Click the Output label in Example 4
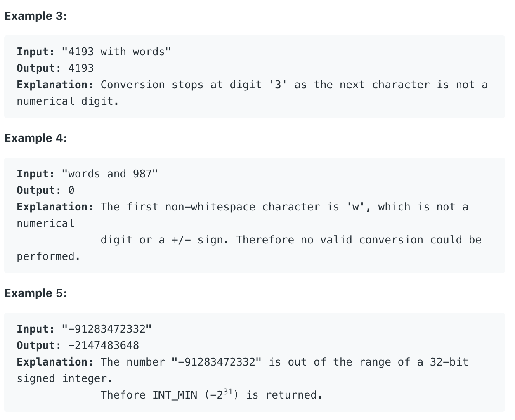This screenshot has width=515, height=420. point(39,191)
